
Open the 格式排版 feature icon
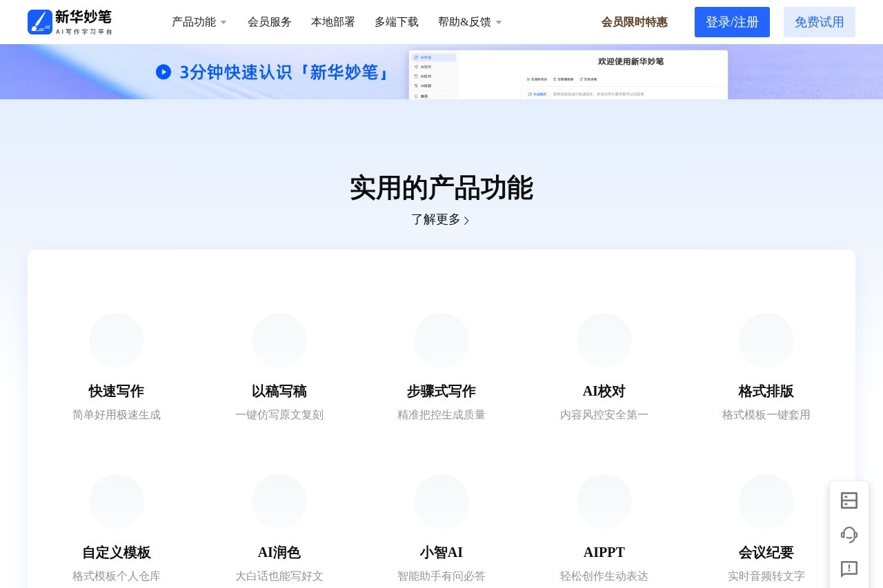tap(766, 340)
